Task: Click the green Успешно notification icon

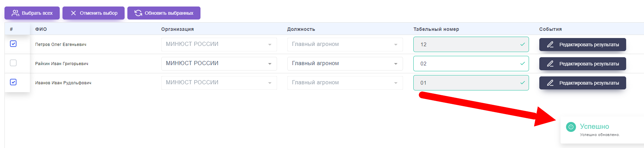Action: point(571,127)
